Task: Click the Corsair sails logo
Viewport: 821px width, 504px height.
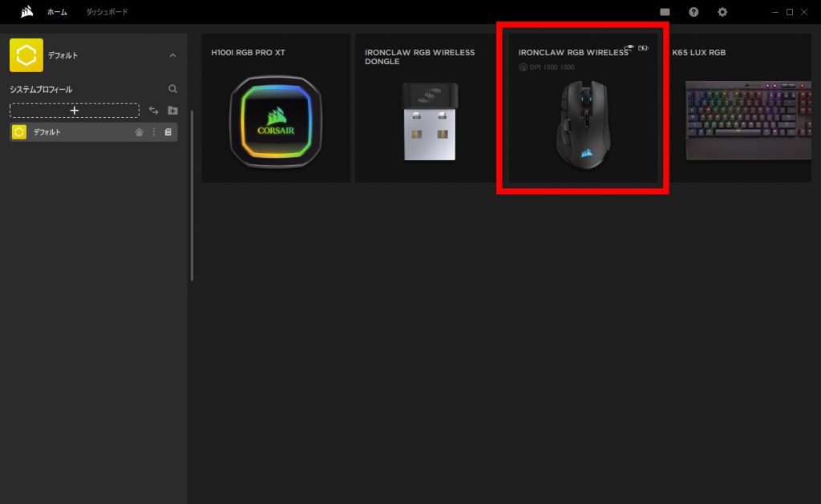Action: tap(26, 11)
